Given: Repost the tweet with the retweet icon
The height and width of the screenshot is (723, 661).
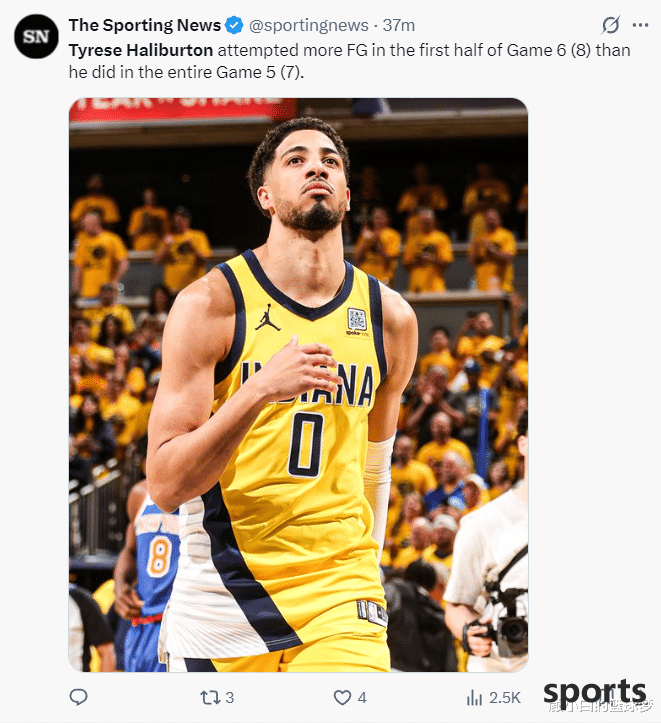Looking at the screenshot, I should (x=210, y=697).
